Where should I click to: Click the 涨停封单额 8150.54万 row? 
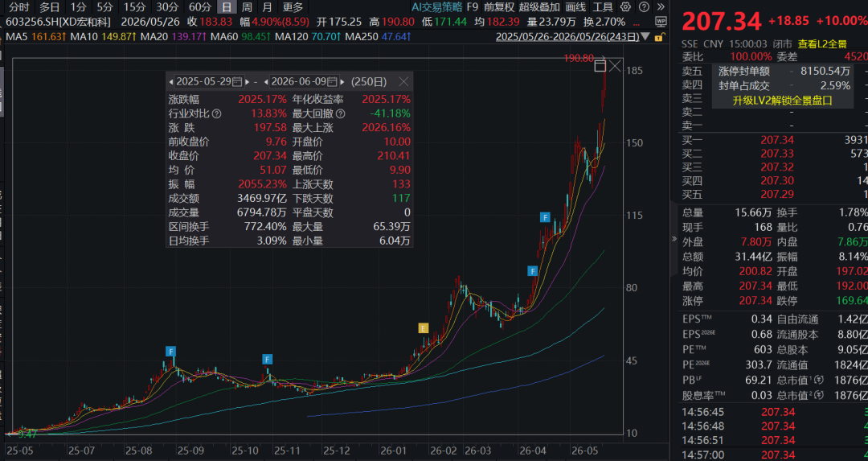784,72
